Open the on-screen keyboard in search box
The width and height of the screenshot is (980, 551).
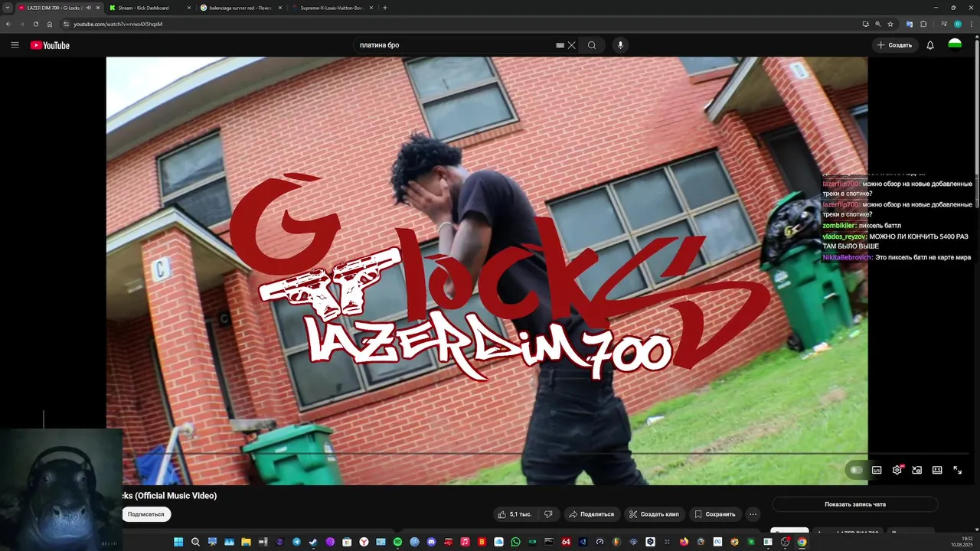pos(560,45)
